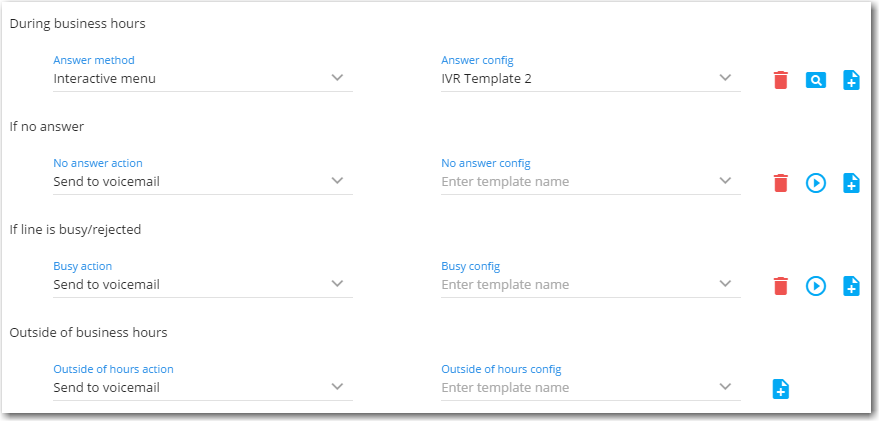This screenshot has width=879, height=421.
Task: Play the No answer config recording
Action: coord(816,183)
